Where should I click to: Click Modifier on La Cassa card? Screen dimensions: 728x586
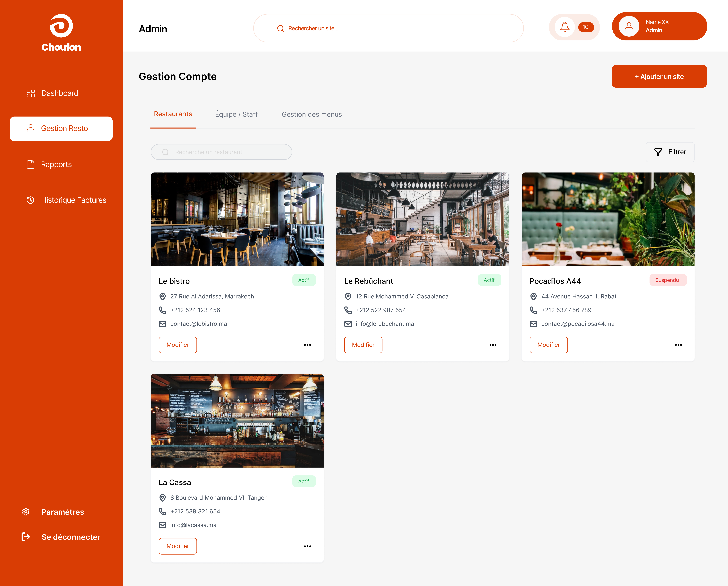point(178,546)
